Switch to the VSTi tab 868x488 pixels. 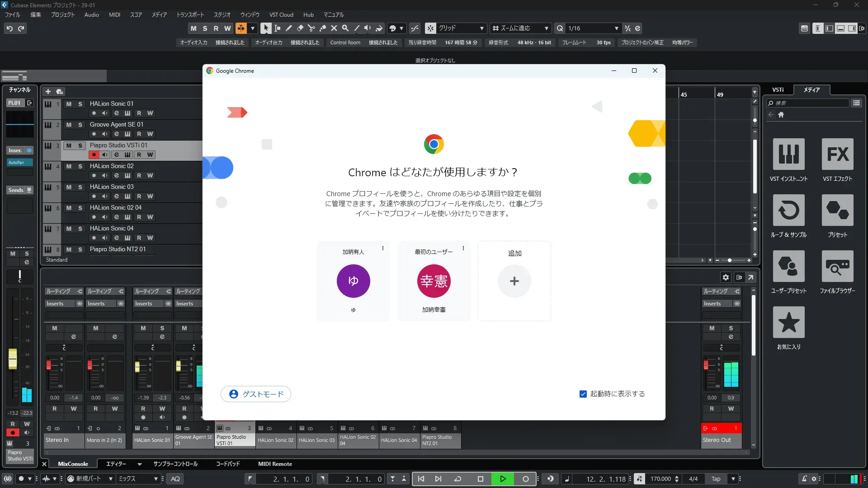tap(778, 90)
